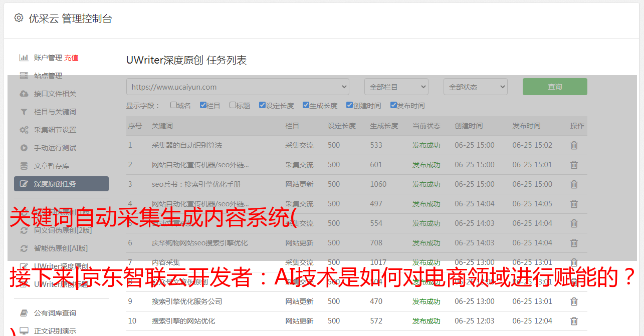The height and width of the screenshot is (336, 644).
Task: Expand the 全部状态 status dropdown
Action: tap(476, 87)
